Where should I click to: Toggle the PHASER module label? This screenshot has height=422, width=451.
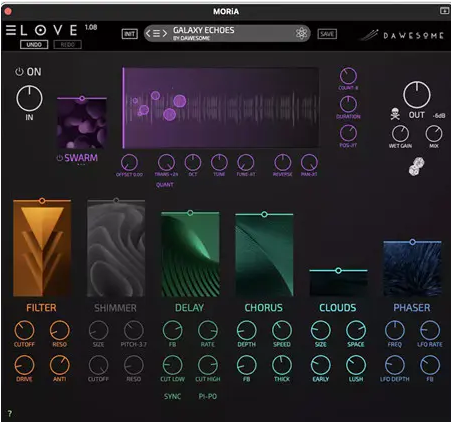pyautogui.click(x=412, y=308)
